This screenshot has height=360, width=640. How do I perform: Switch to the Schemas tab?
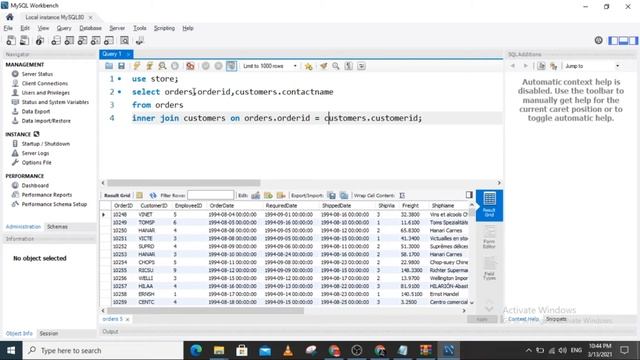tap(57, 227)
